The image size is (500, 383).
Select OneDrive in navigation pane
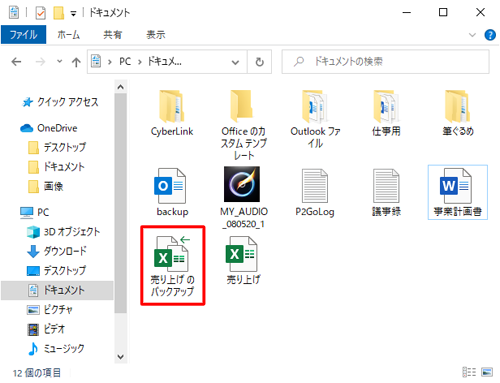(49, 128)
